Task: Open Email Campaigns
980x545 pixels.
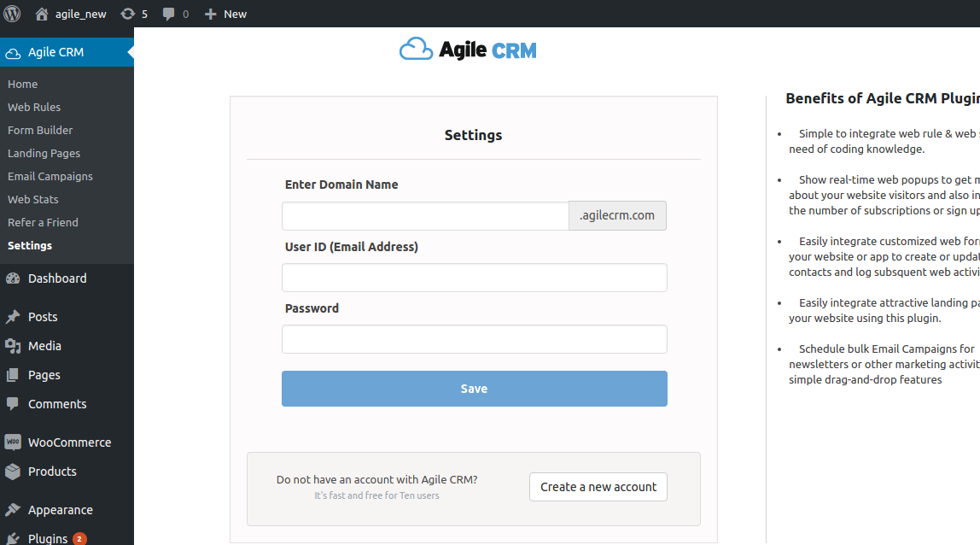Action: [x=50, y=177]
